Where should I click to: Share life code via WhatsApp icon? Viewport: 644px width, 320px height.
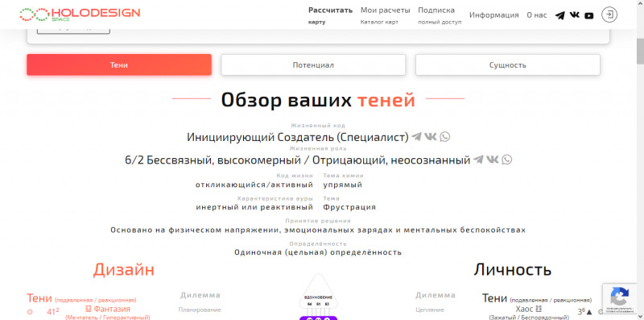tap(445, 136)
